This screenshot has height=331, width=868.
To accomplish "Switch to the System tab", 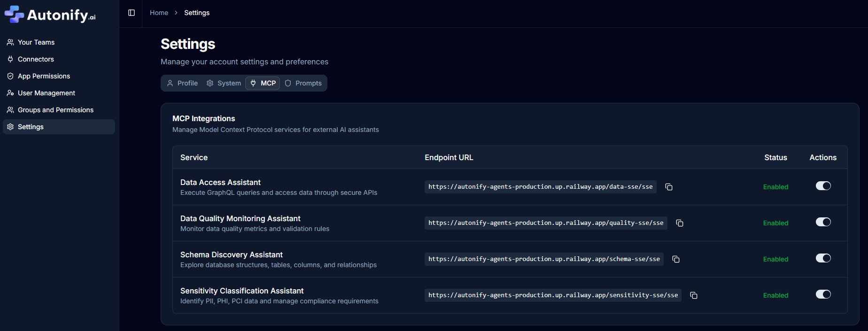I will click(224, 83).
